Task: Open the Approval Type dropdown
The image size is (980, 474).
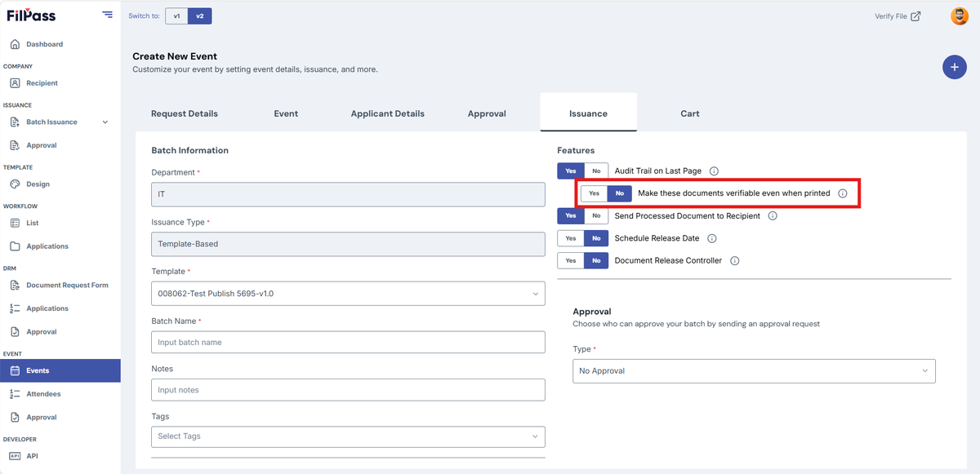Action: click(x=754, y=371)
